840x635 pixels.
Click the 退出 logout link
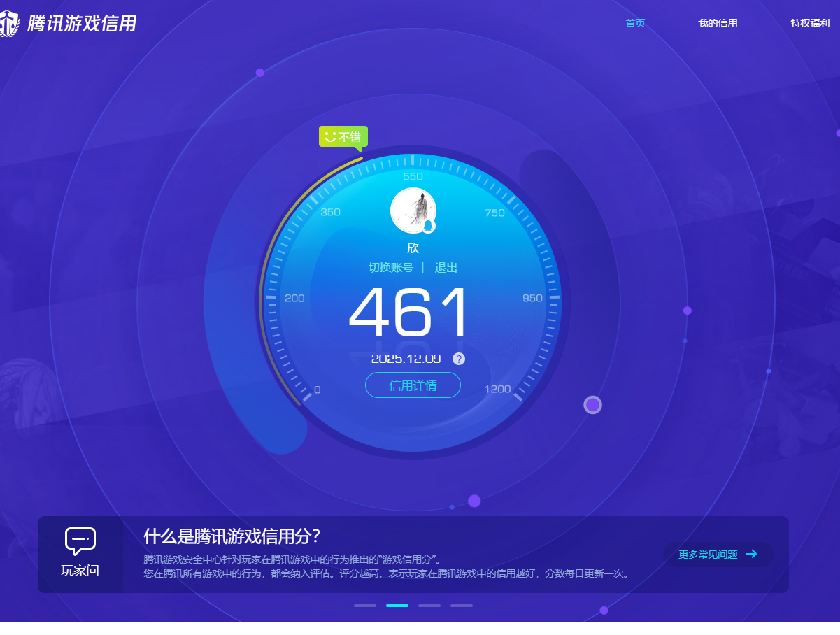[446, 267]
